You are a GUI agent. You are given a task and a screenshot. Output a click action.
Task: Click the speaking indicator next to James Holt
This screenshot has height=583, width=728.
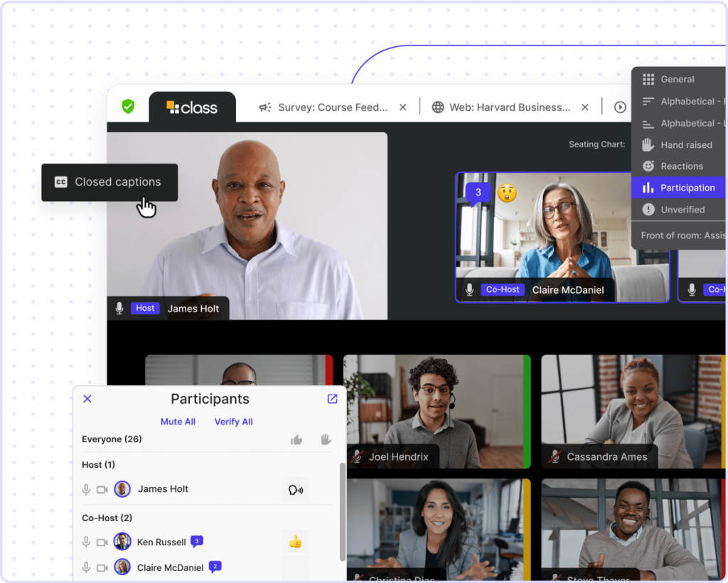tap(295, 488)
